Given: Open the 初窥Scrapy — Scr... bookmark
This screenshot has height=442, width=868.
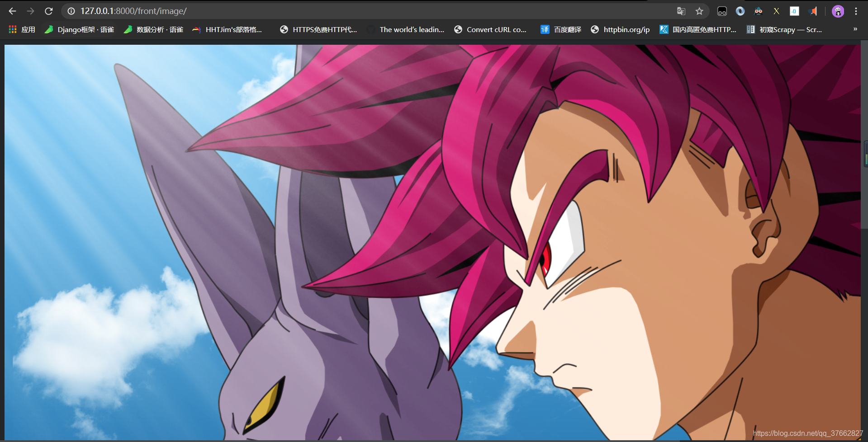Looking at the screenshot, I should 784,29.
